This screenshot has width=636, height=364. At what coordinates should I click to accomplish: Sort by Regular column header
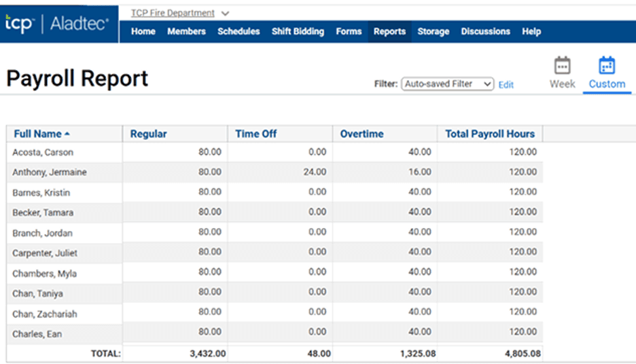click(148, 134)
